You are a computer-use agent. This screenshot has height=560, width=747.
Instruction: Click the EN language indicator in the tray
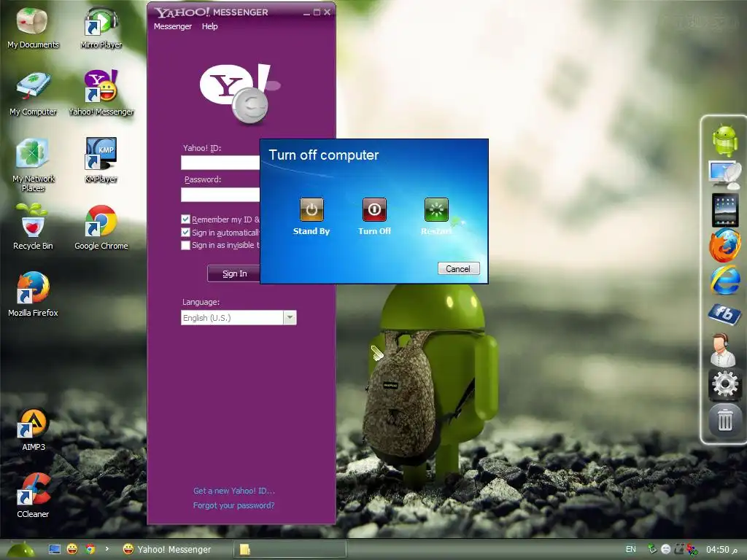click(x=631, y=550)
